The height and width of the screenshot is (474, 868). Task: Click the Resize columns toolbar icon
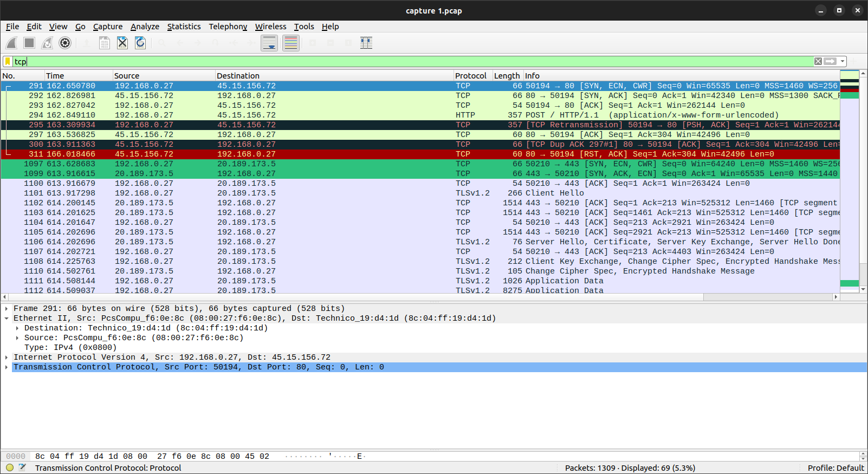coord(366,43)
